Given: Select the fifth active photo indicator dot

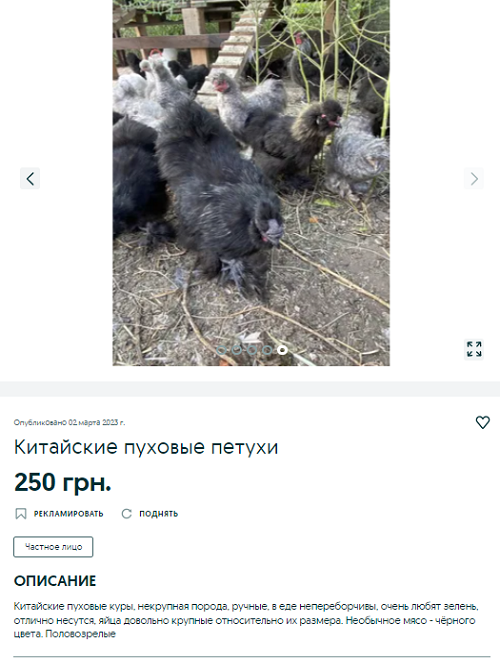Looking at the screenshot, I should coord(282,350).
